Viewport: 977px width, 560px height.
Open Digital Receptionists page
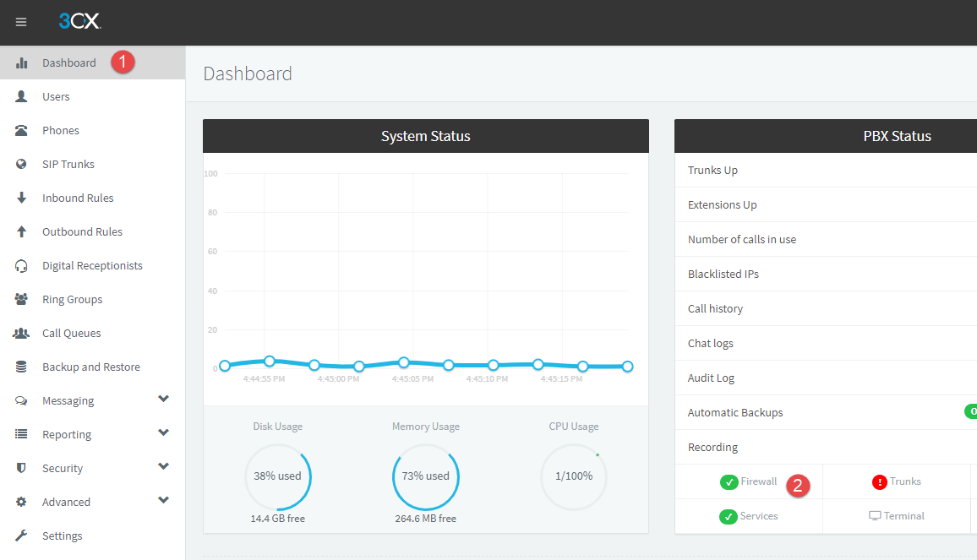click(x=92, y=265)
